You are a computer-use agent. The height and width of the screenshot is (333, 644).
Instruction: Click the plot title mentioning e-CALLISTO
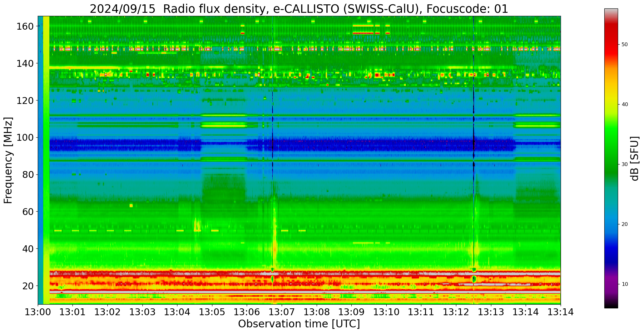point(299,9)
